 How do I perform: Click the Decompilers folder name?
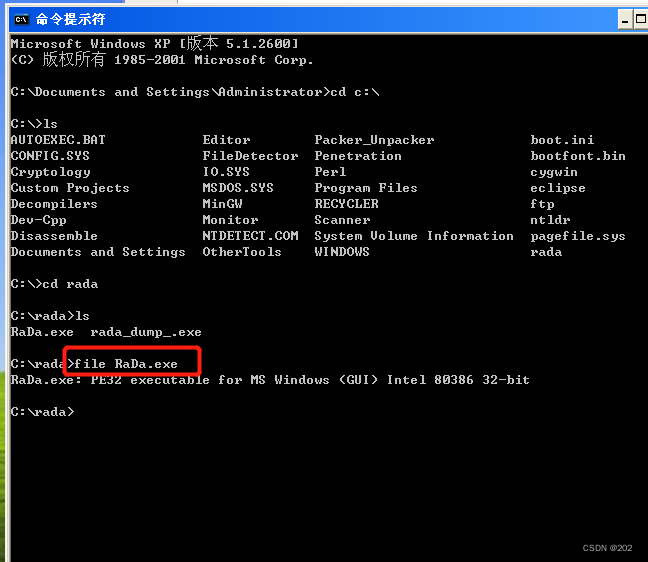[x=54, y=204]
